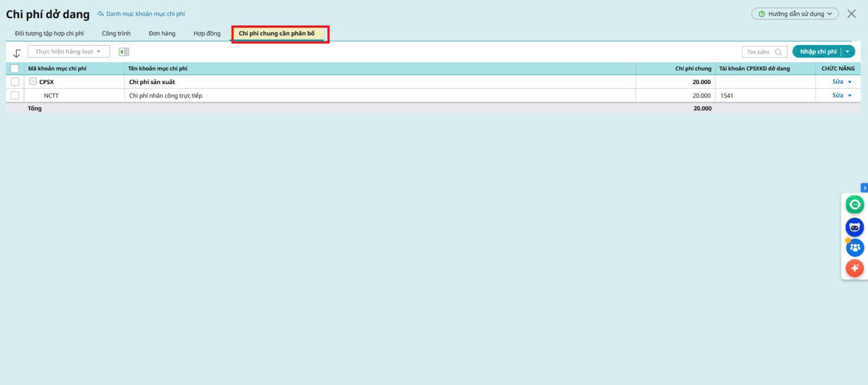
Task: Open the blue robot assistant icon
Action: click(854, 227)
